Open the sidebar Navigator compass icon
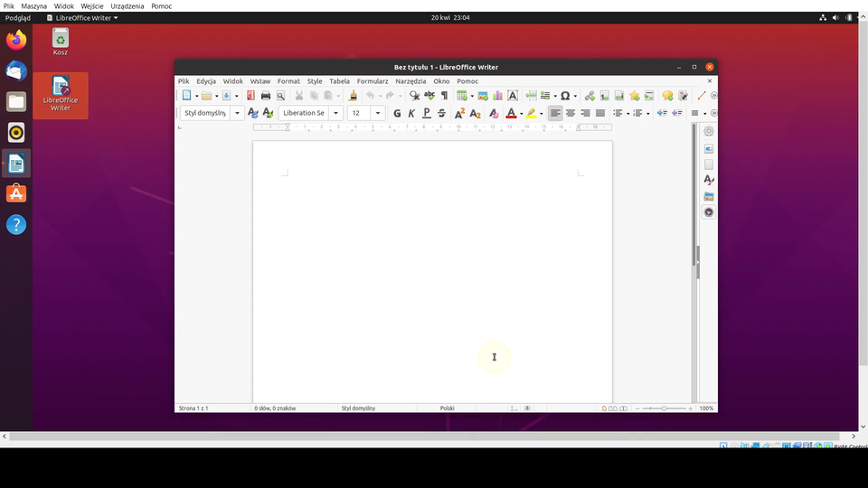 coord(709,212)
